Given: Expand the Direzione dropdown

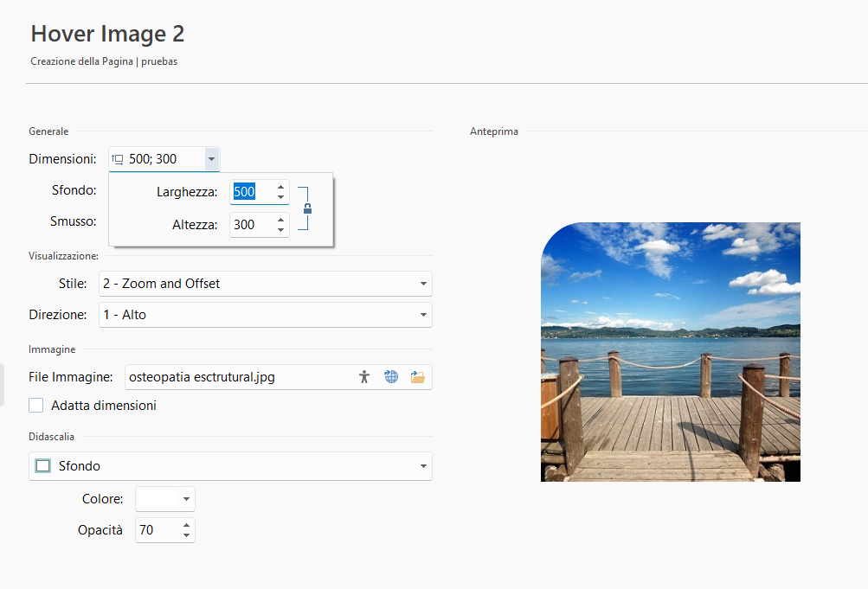Looking at the screenshot, I should pos(422,315).
